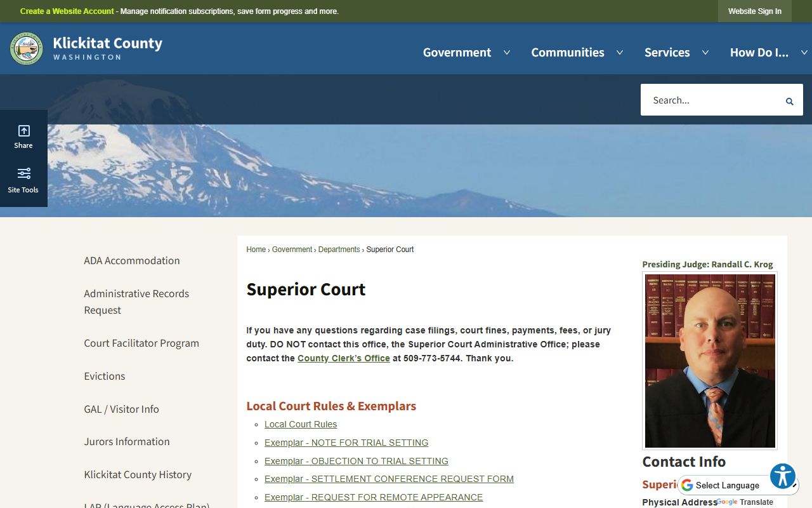This screenshot has height=508, width=812.
Task: Open the County Clerk's Office link
Action: coord(344,358)
